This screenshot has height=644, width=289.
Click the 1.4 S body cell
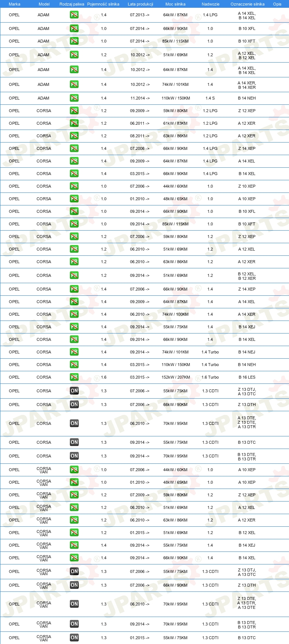click(210, 98)
